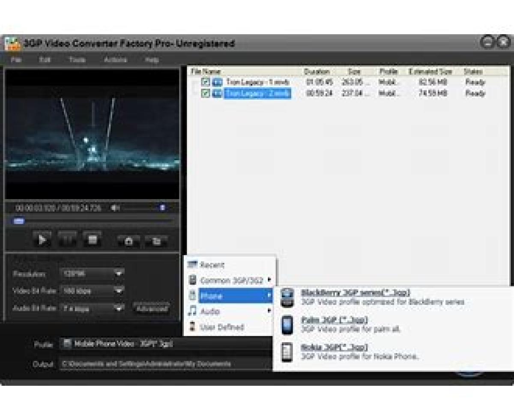This screenshot has width=514, height=420.
Task: Click the Advanced settings button
Action: 151,308
